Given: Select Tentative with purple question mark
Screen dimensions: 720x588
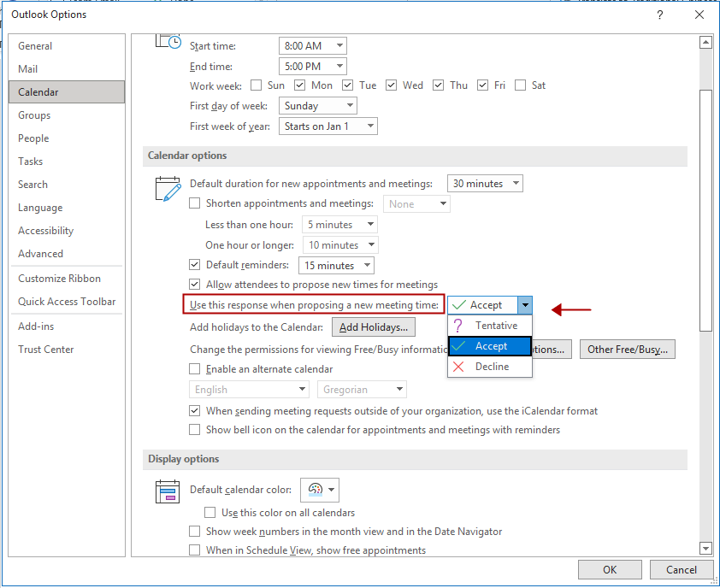Looking at the screenshot, I should [x=490, y=326].
